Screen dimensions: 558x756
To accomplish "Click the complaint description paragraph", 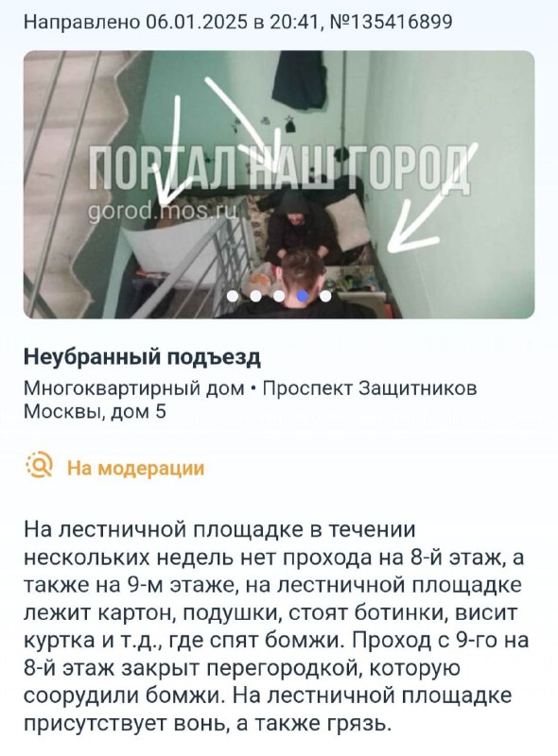I will coord(276,627).
